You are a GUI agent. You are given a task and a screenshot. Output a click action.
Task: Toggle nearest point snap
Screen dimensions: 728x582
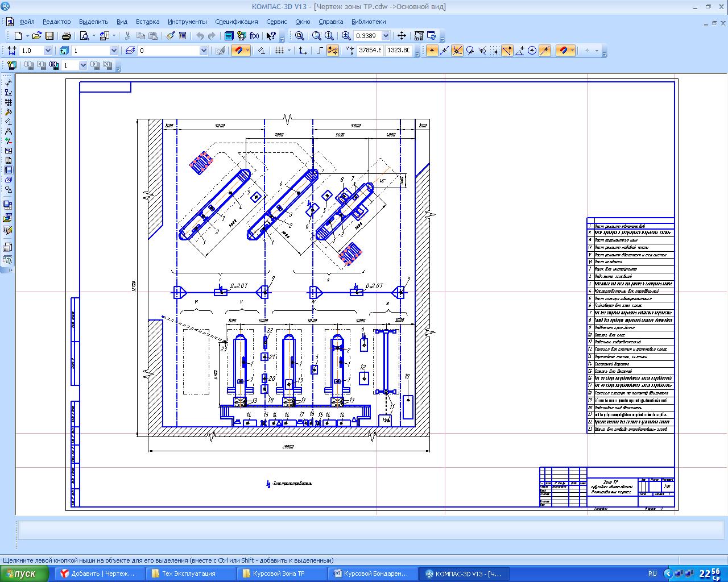(432, 51)
